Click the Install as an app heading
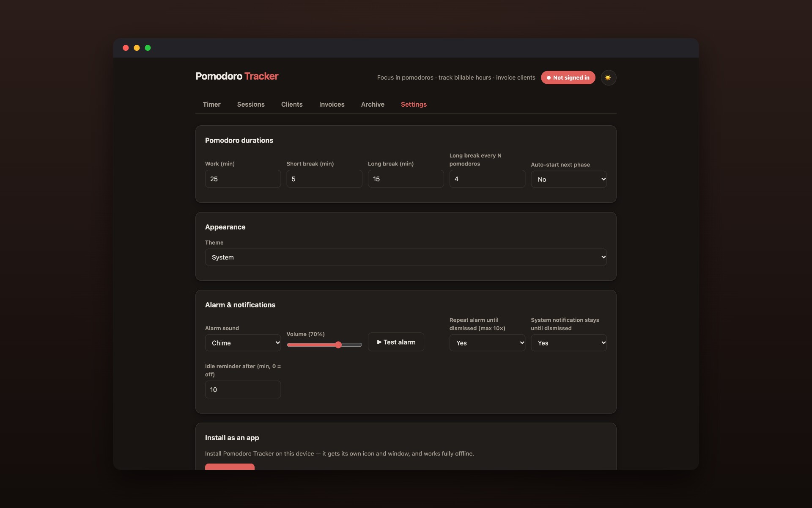Viewport: 812px width, 508px height. pyautogui.click(x=232, y=438)
